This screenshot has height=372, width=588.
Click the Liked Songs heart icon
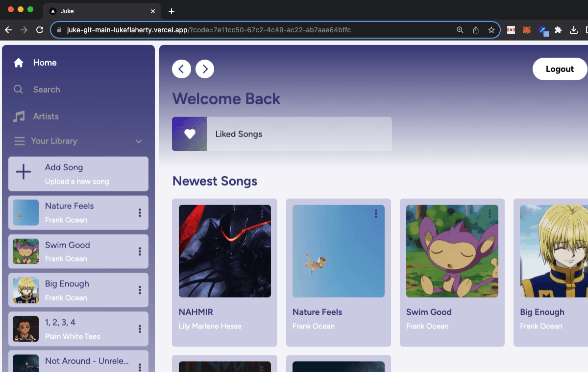(x=190, y=134)
